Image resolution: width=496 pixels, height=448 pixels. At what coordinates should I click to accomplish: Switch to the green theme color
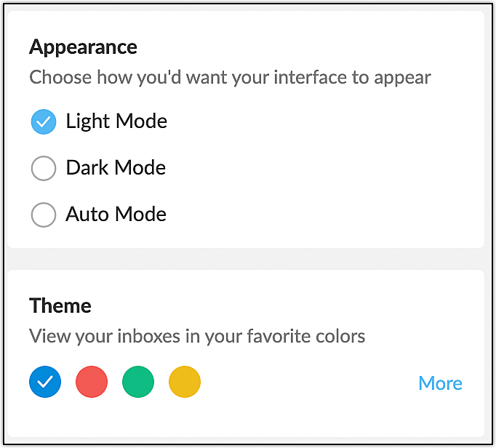point(138,382)
